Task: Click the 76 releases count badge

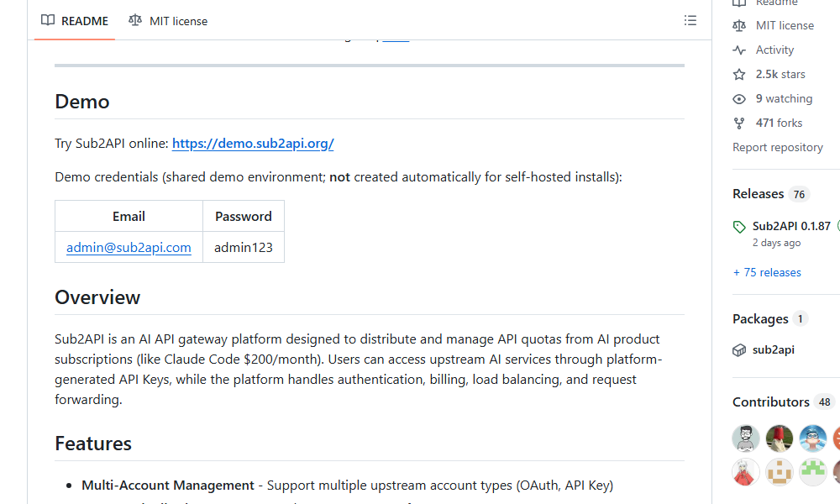Action: pyautogui.click(x=800, y=194)
